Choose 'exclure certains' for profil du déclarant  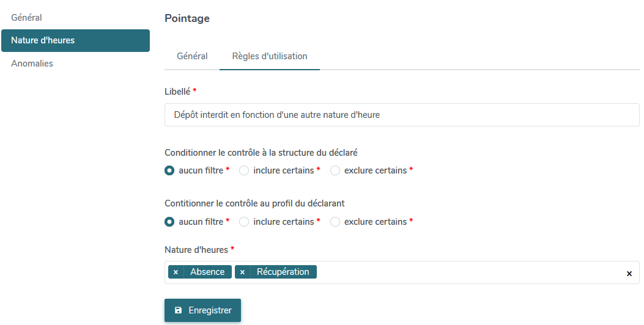pos(335,222)
